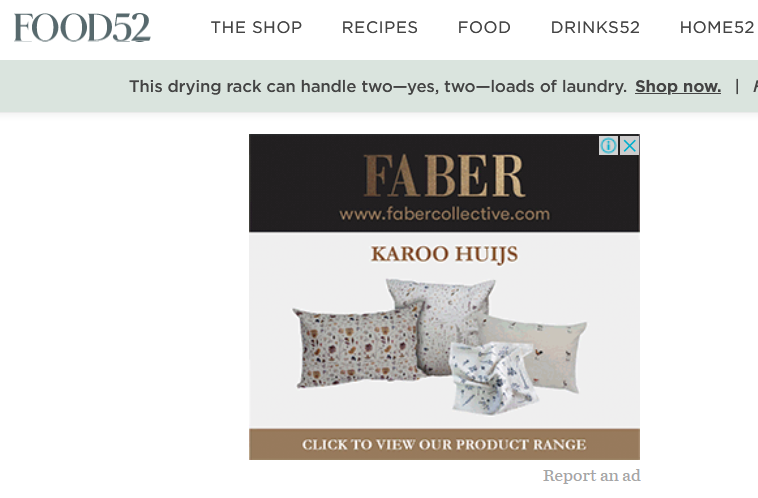Go to the RECIPES section
This screenshot has height=498, width=758.
click(x=379, y=27)
